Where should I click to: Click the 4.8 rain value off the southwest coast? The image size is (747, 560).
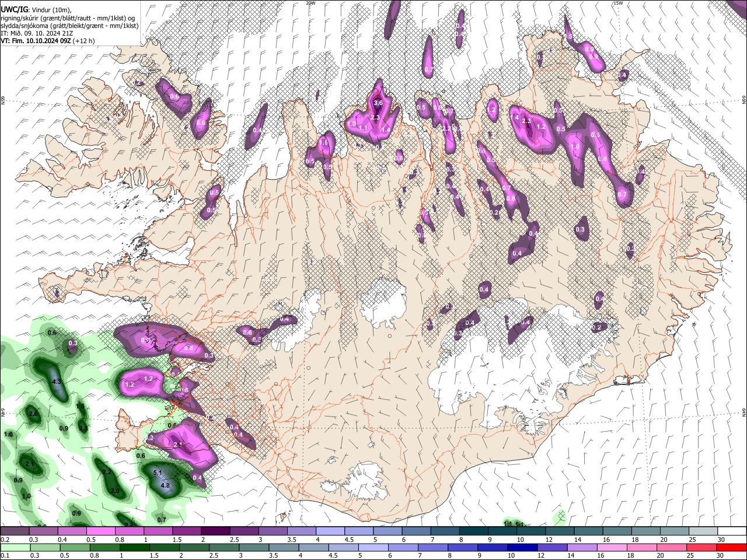pyautogui.click(x=165, y=485)
